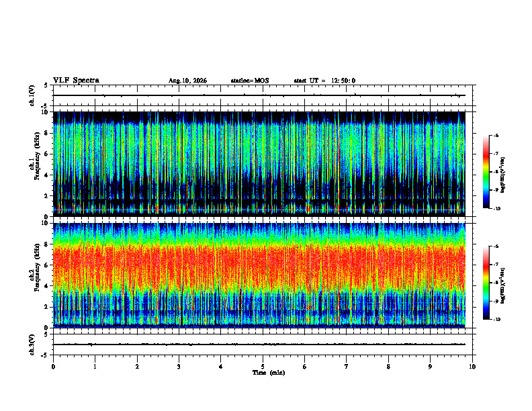Viewport: 532px width, 411px height.
Task: Select the Aug.10, 2026 date label
Action: point(187,81)
